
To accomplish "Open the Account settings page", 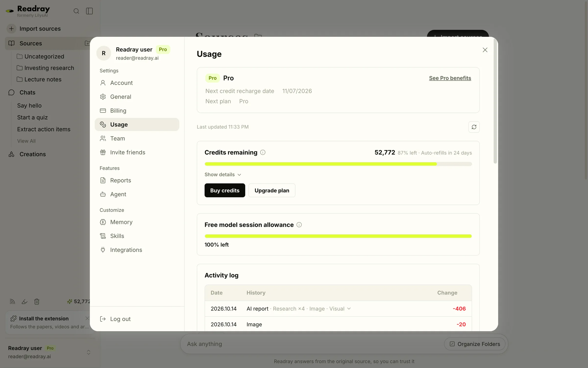I will 137,83.
